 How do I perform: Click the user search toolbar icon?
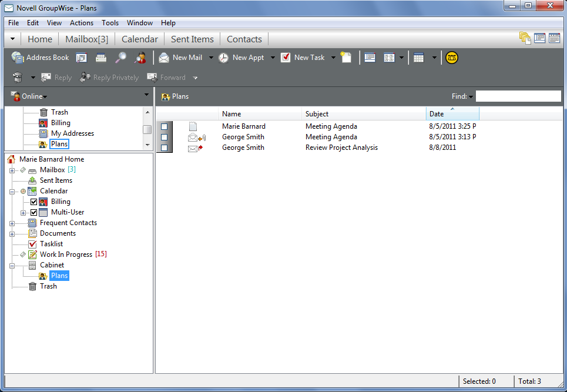[x=140, y=58]
